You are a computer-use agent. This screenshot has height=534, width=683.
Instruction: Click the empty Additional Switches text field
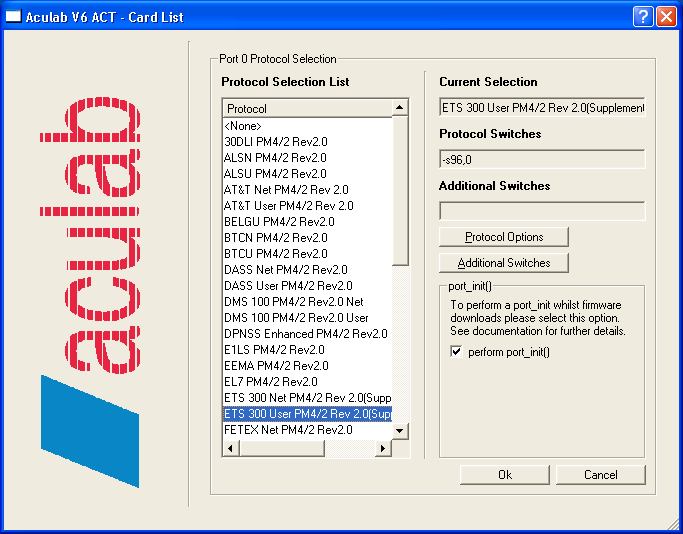(542, 211)
